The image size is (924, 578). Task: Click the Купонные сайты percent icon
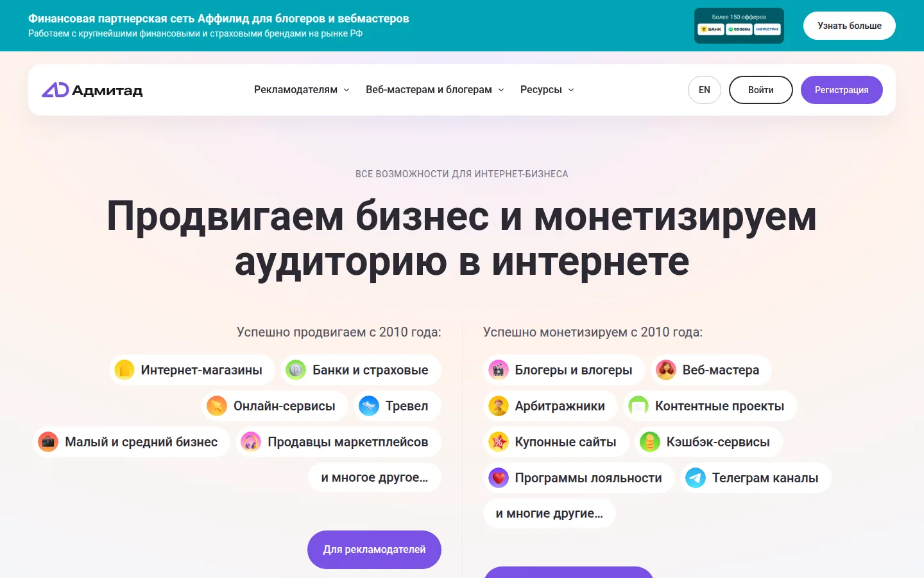point(499,442)
